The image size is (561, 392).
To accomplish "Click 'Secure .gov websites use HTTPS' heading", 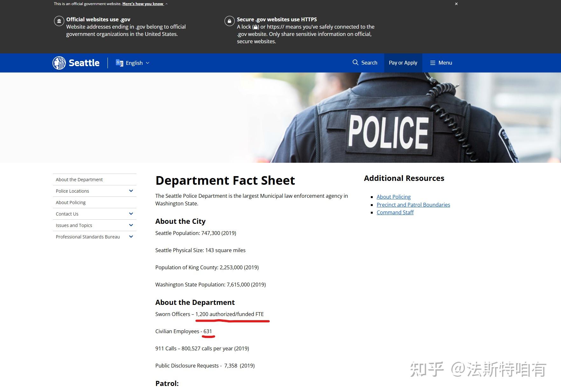I will 277,19.
